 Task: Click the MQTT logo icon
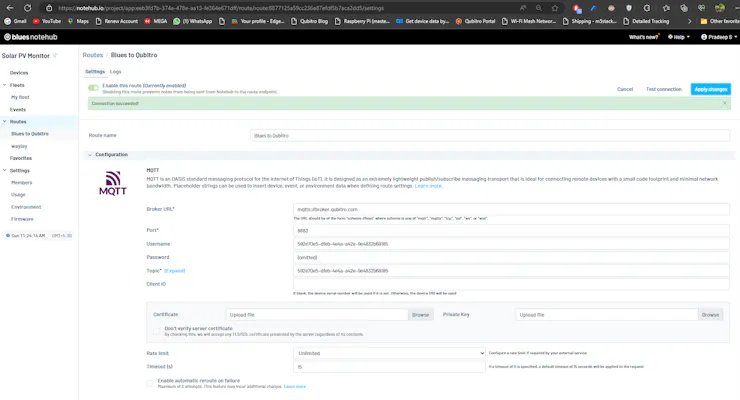point(113,183)
